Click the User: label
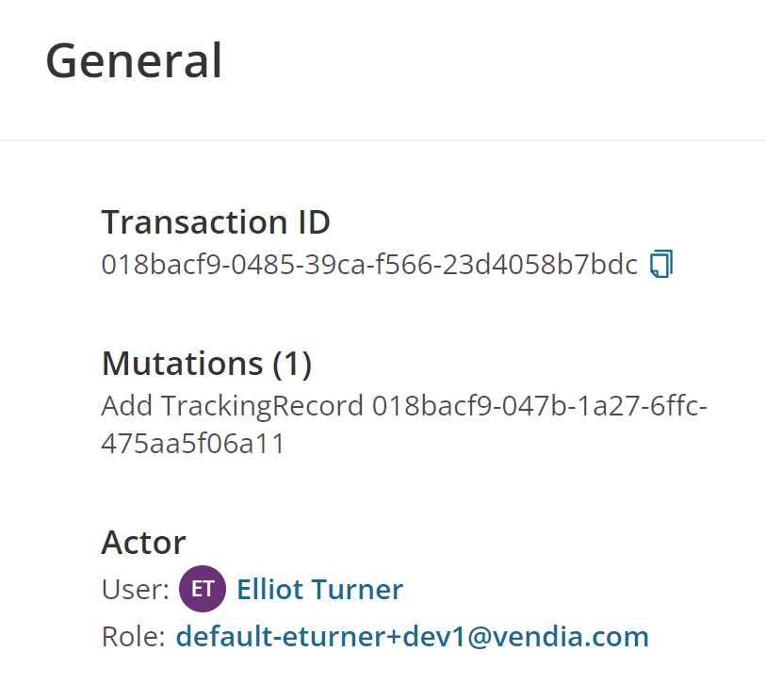 click(x=136, y=590)
